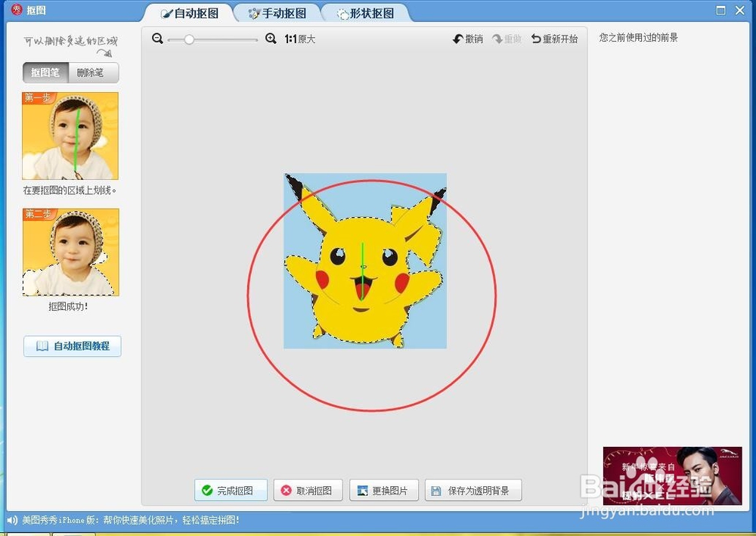Click the 美图秀秀 iPhone版 promo text

(x=131, y=520)
